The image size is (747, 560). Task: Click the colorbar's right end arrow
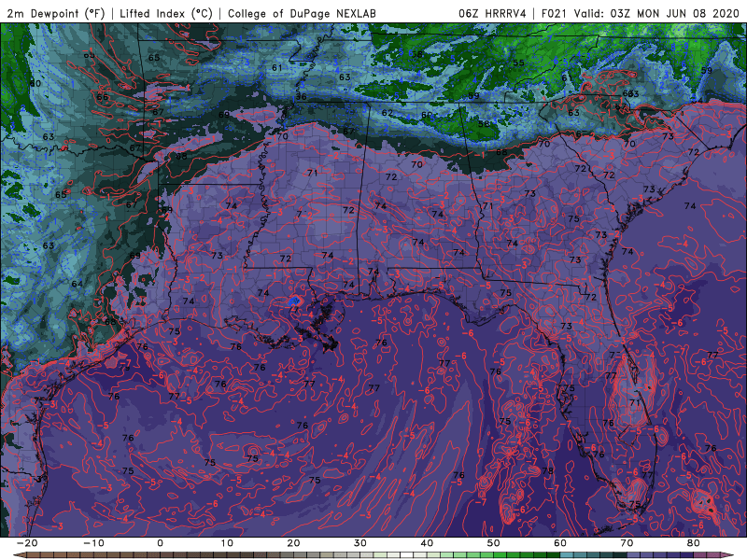728,555
